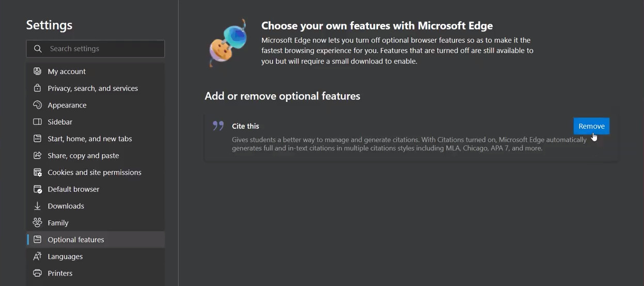Screen dimensions: 644x286
Task: Open Privacy, search, and services page
Action: [x=92, y=88]
